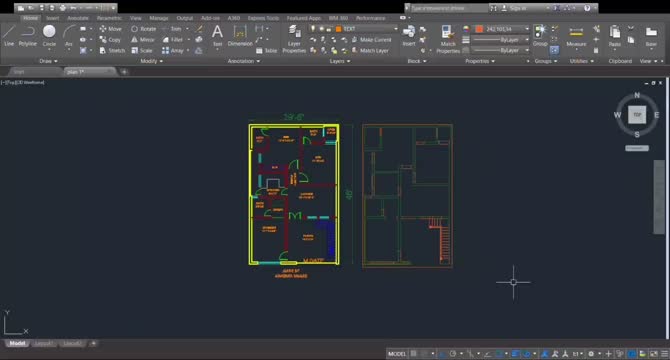Image resolution: width=670 pixels, height=360 pixels.
Task: Click the Match Properties tool
Action: (x=448, y=39)
